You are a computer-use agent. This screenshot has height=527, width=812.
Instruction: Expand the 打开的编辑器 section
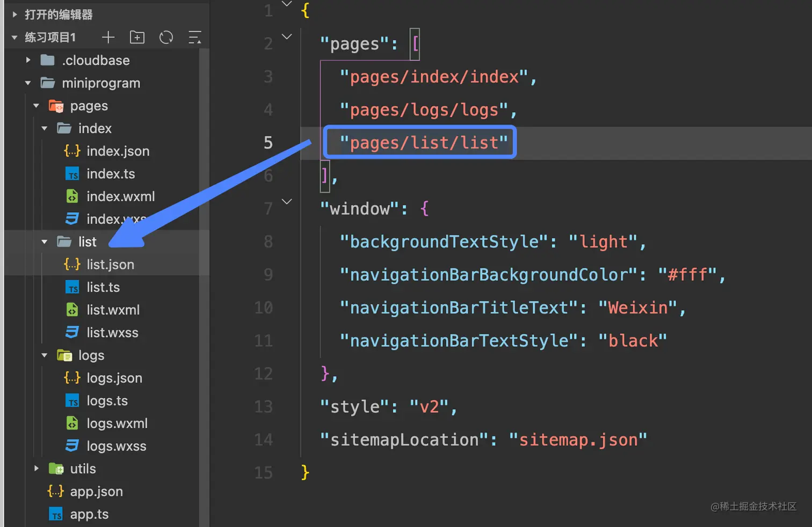(x=15, y=14)
